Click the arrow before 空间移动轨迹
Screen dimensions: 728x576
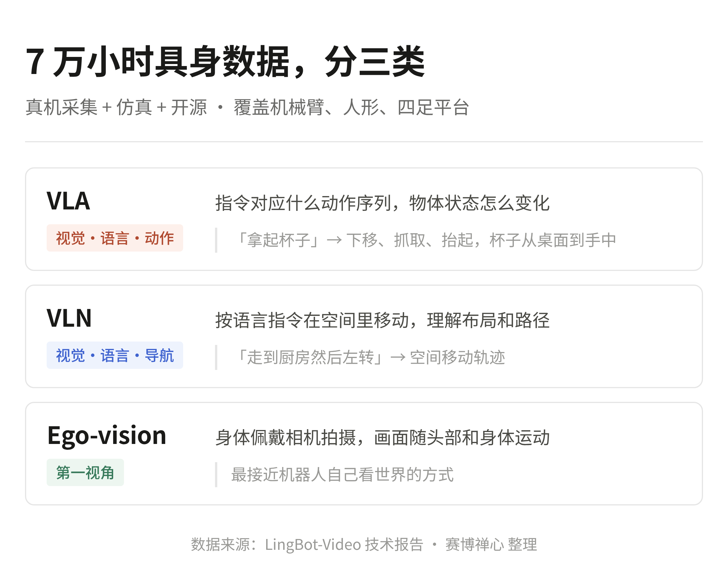398,357
